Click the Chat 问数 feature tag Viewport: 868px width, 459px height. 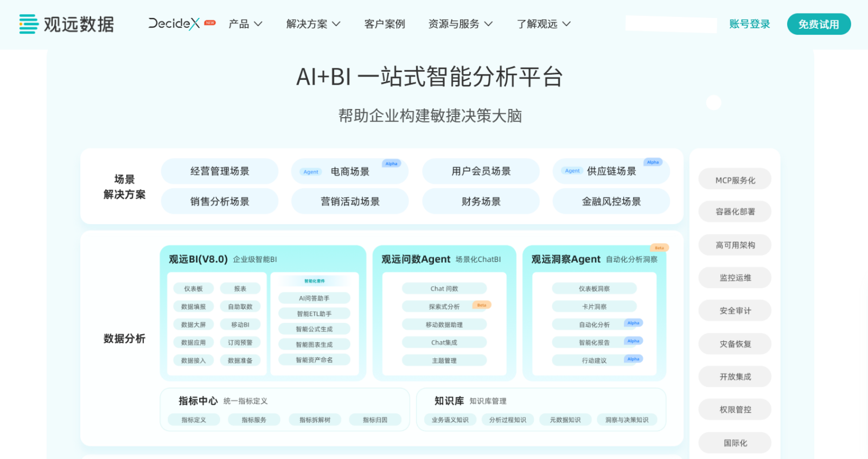click(x=444, y=289)
